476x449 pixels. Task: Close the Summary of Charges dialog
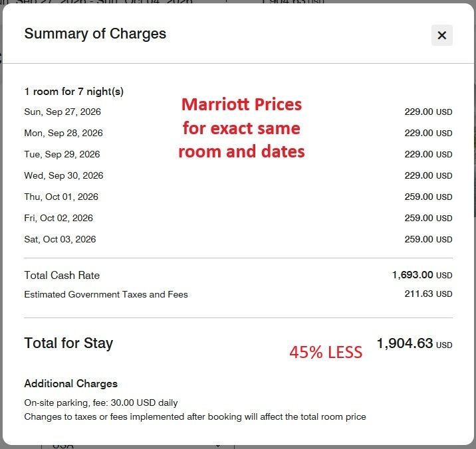441,35
